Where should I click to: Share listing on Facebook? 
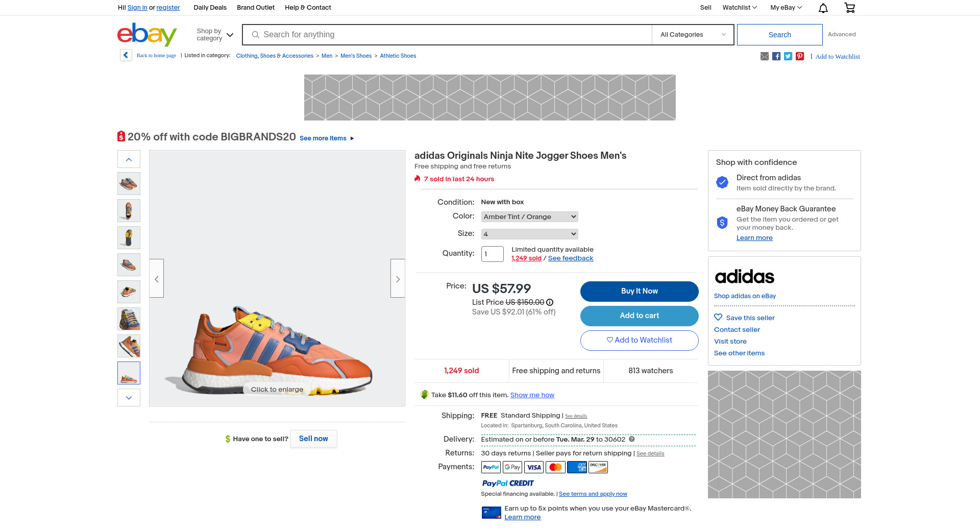click(776, 56)
